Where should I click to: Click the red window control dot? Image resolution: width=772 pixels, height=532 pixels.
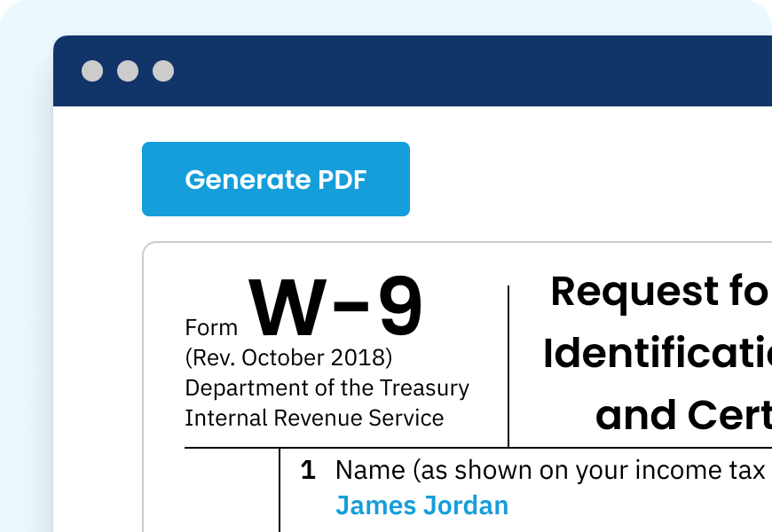click(x=92, y=70)
